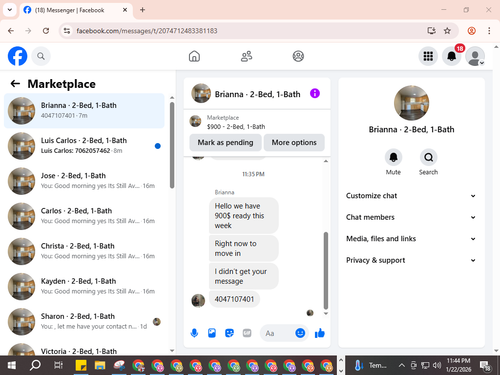Screen dimensions: 500x375
Task: Go to the Home feed icon
Action: point(194,56)
